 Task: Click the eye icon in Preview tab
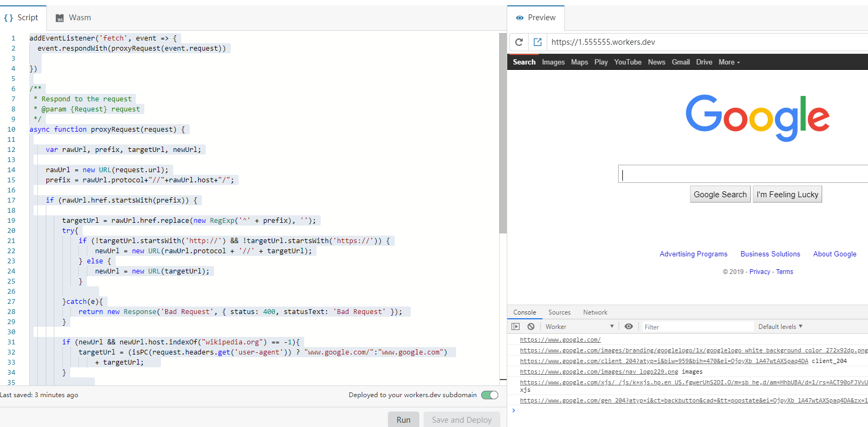[520, 18]
